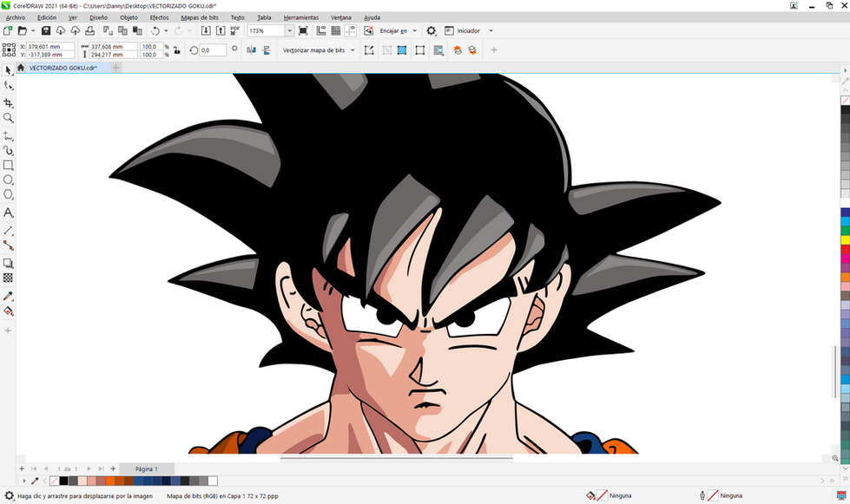The image size is (850, 504).
Task: Click the Export icon
Action: click(220, 31)
